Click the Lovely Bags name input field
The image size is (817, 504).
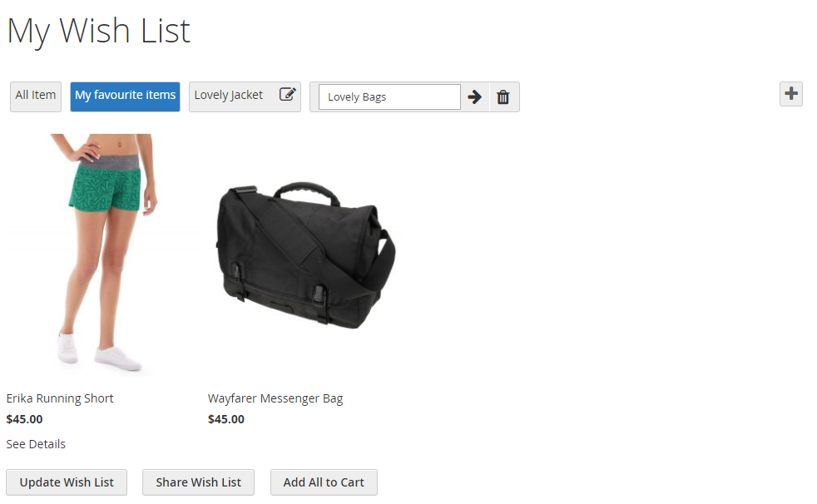click(389, 97)
